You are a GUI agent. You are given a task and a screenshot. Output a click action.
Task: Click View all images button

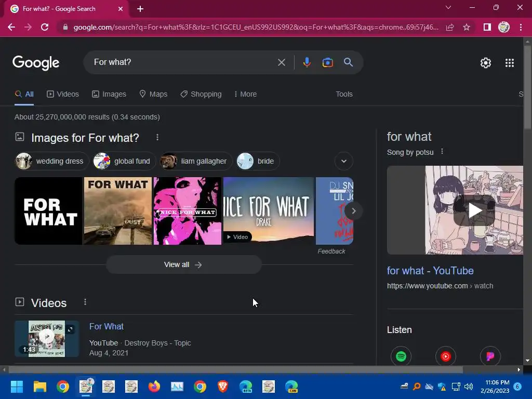[183, 264]
